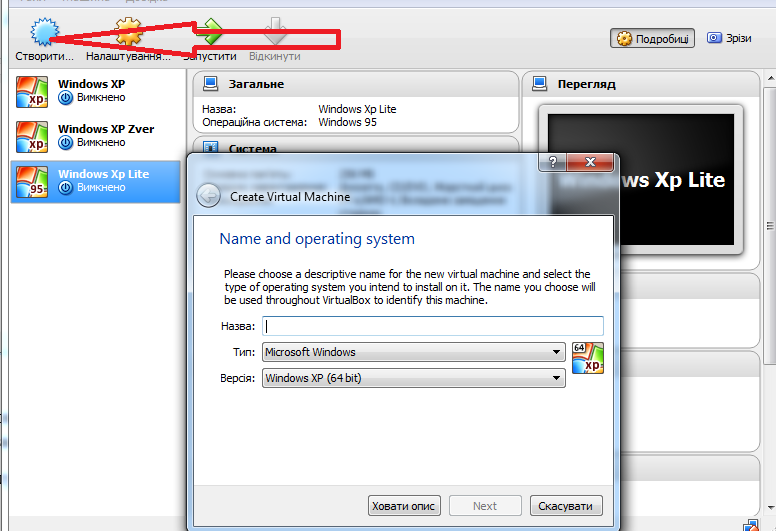Click the Windows XP Zver power state icon
The height and width of the screenshot is (531, 776).
coord(65,143)
